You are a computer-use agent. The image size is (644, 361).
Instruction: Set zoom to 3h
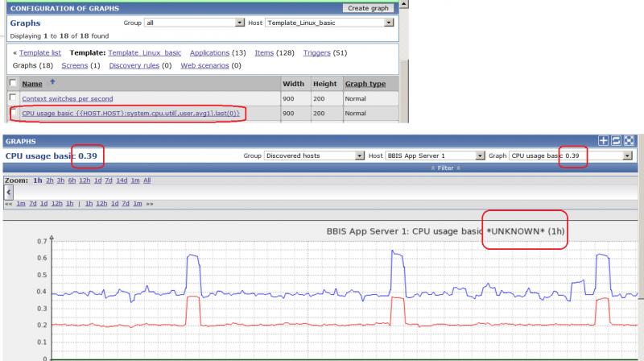coord(60,180)
